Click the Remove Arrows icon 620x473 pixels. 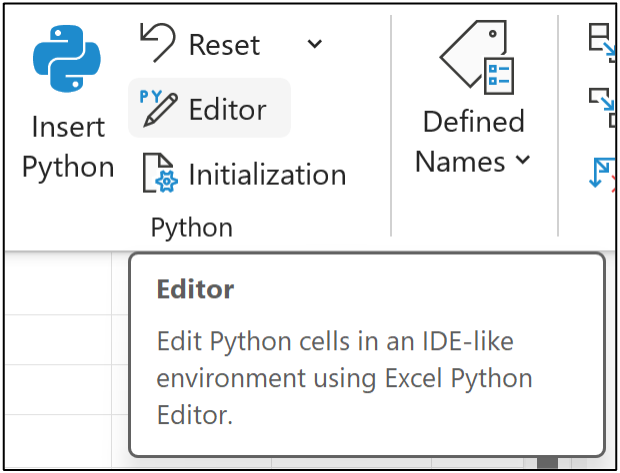pyautogui.click(x=603, y=173)
